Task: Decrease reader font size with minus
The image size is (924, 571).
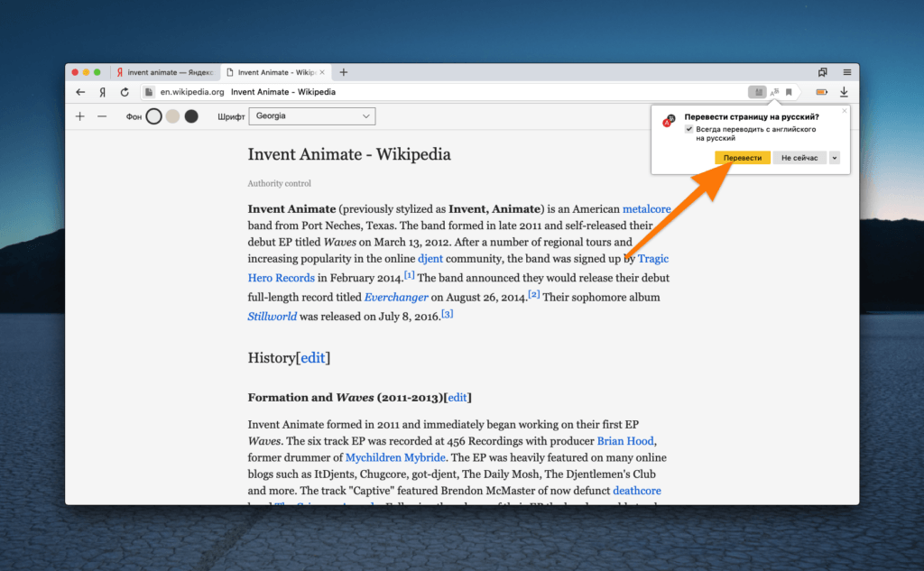Action: click(102, 116)
